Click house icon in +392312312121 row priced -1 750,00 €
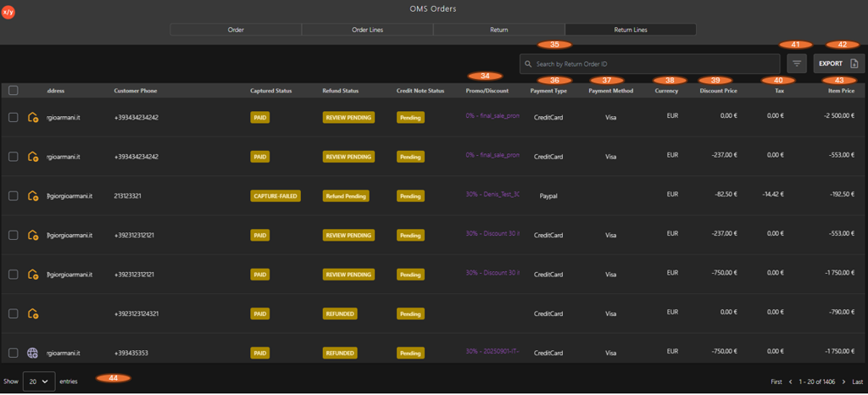Viewport: 868px width, 395px height. tap(33, 275)
